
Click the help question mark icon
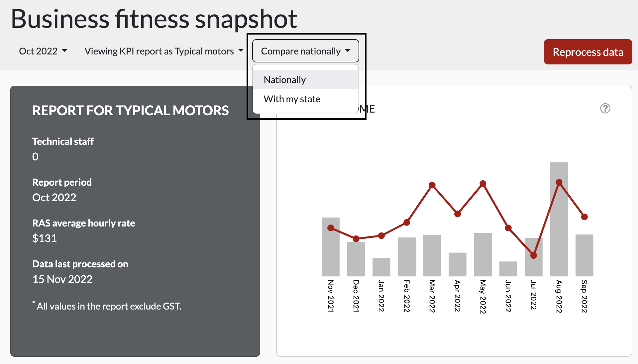point(605,108)
